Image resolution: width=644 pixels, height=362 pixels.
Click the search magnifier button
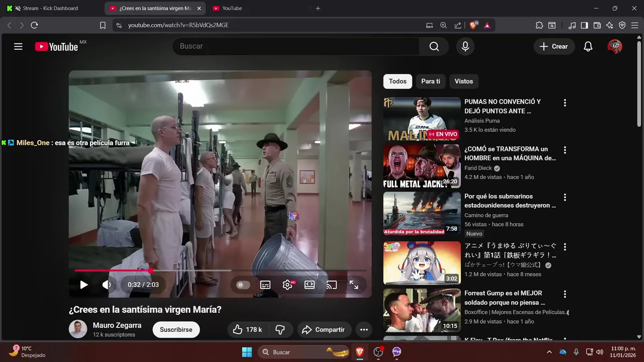click(434, 46)
